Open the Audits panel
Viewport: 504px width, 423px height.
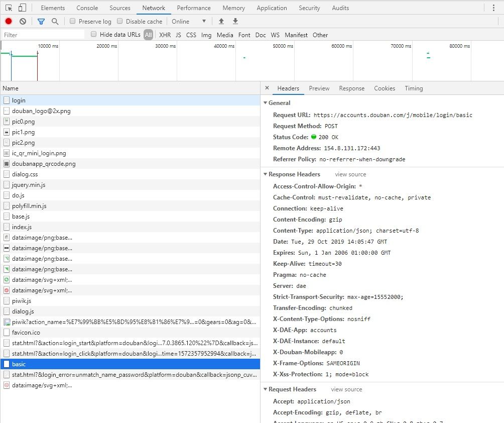click(340, 8)
